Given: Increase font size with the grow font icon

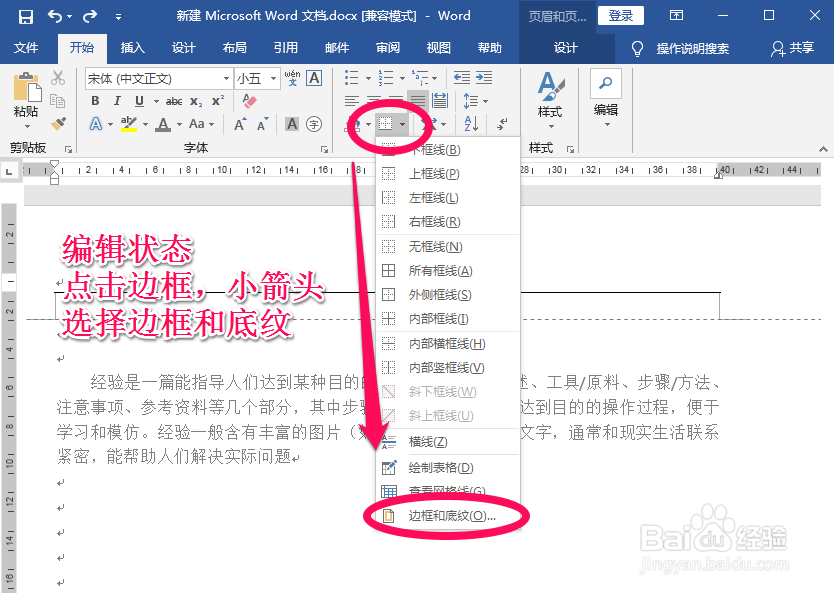Looking at the screenshot, I should 240,124.
